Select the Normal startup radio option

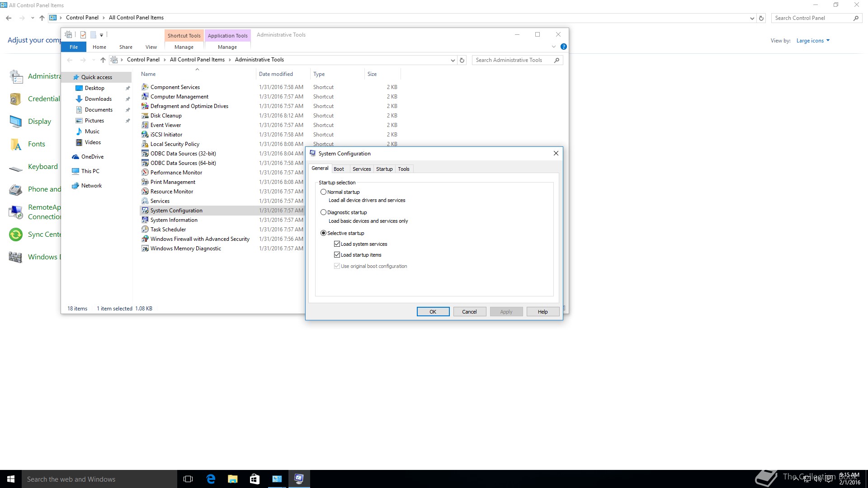click(323, 192)
